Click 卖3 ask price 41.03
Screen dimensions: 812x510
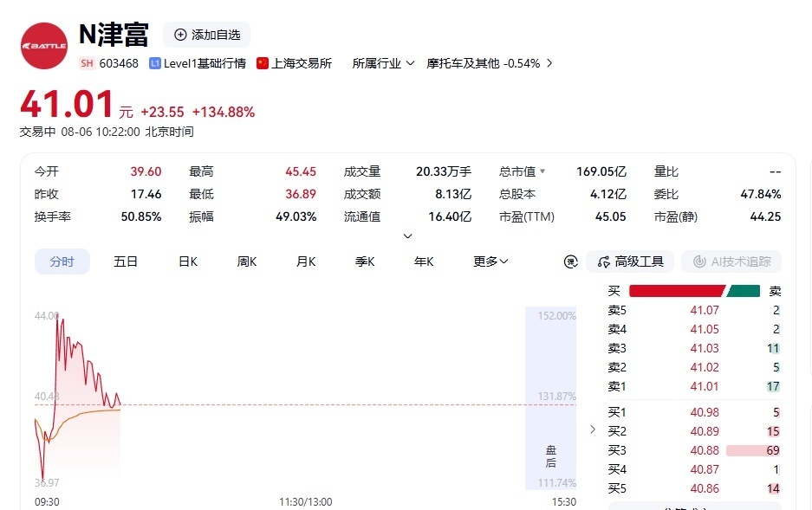(705, 349)
